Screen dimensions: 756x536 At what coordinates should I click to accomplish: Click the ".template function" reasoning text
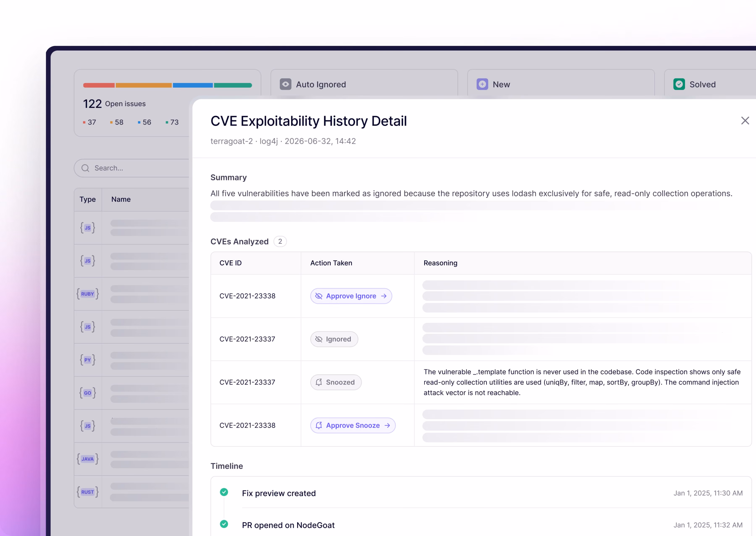tap(582, 382)
